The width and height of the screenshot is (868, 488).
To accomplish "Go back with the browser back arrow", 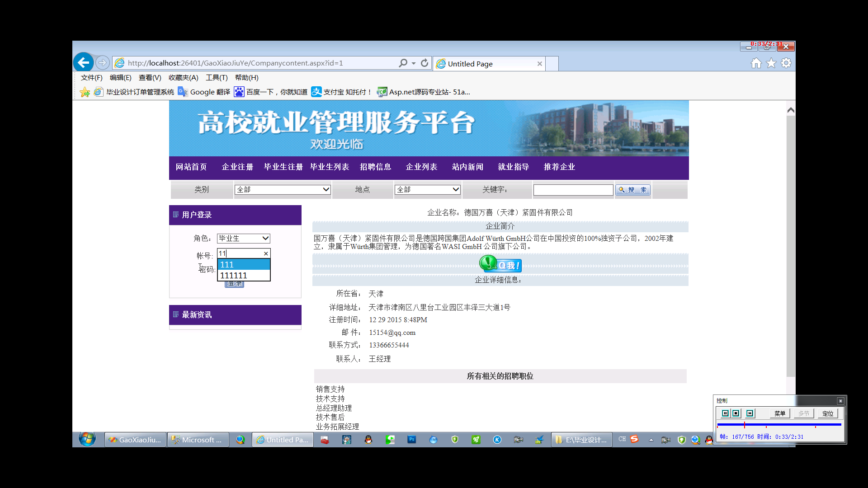I will pos(84,62).
